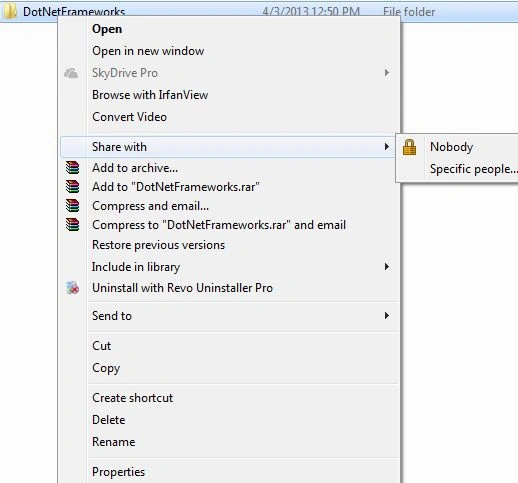518x483 pixels.
Task: Click the SkyDrive Pro cloud icon
Action: (x=71, y=73)
